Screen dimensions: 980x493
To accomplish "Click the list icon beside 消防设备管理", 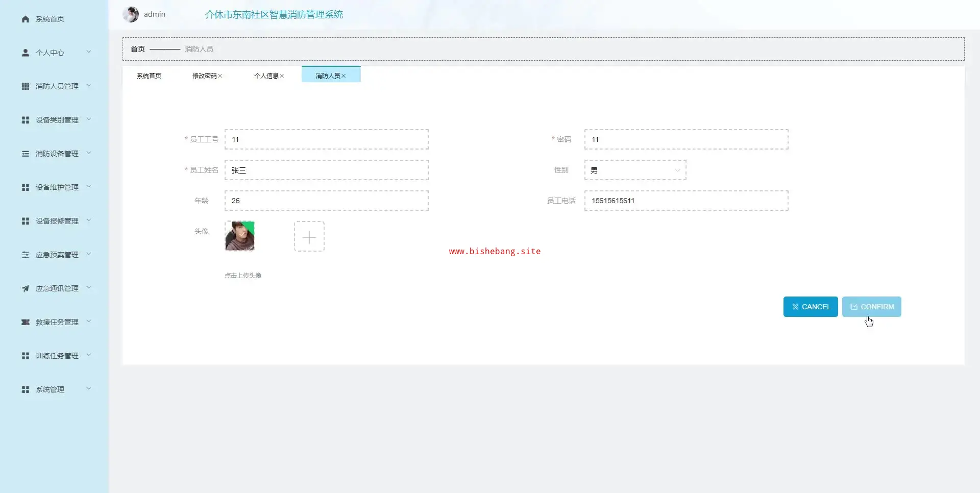I will pos(26,154).
